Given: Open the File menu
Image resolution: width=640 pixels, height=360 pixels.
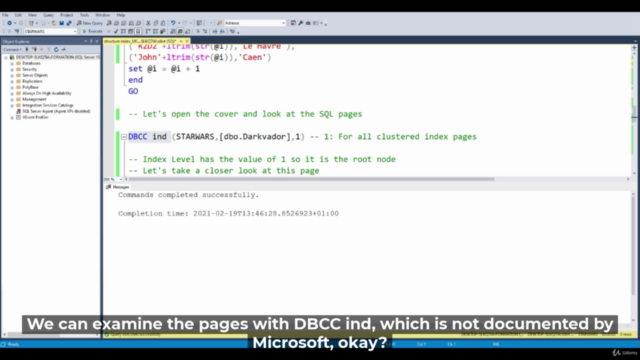Looking at the screenshot, I should [5, 15].
